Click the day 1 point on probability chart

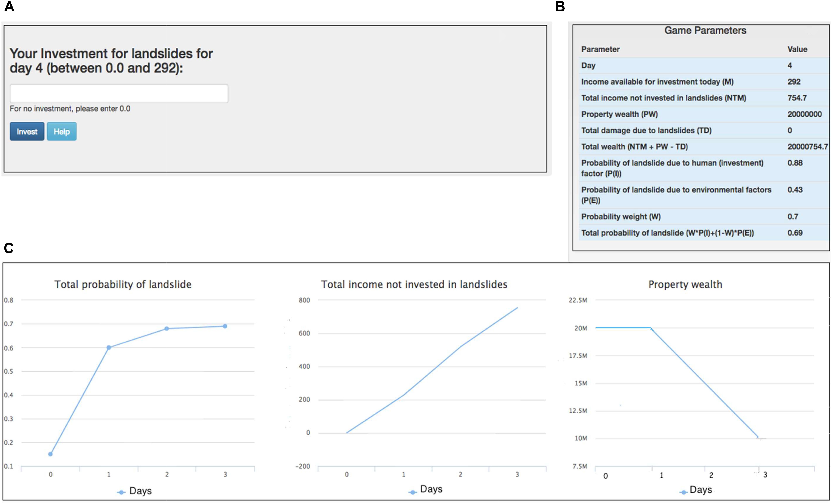pyautogui.click(x=109, y=347)
